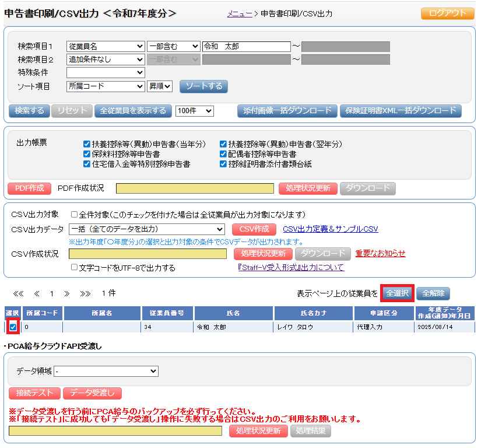This screenshot has height=448, width=481.
Task: Open the CSV出力データ dropdown
Action: click(x=146, y=229)
